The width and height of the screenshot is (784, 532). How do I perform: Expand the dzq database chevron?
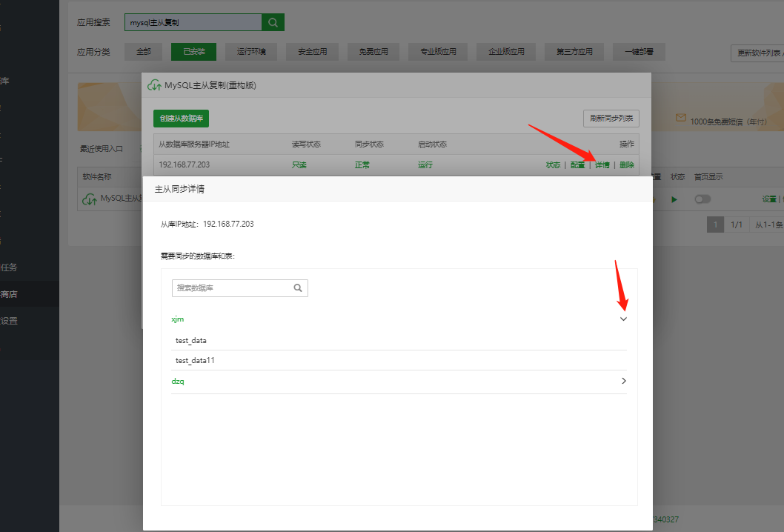point(623,381)
